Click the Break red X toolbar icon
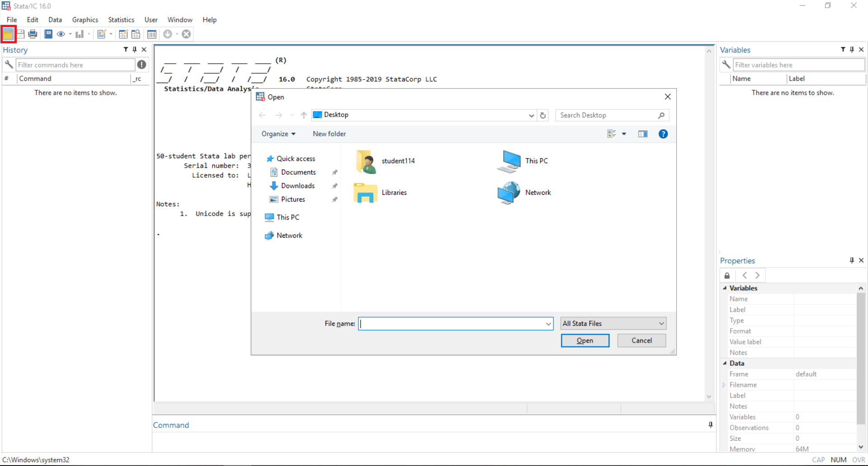Screen dimensions: 868x466 point(186,34)
